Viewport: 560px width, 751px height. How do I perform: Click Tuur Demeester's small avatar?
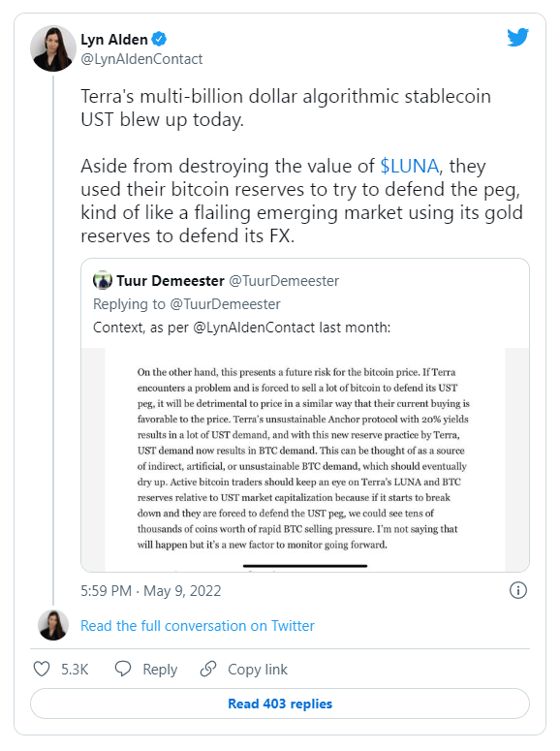103,280
